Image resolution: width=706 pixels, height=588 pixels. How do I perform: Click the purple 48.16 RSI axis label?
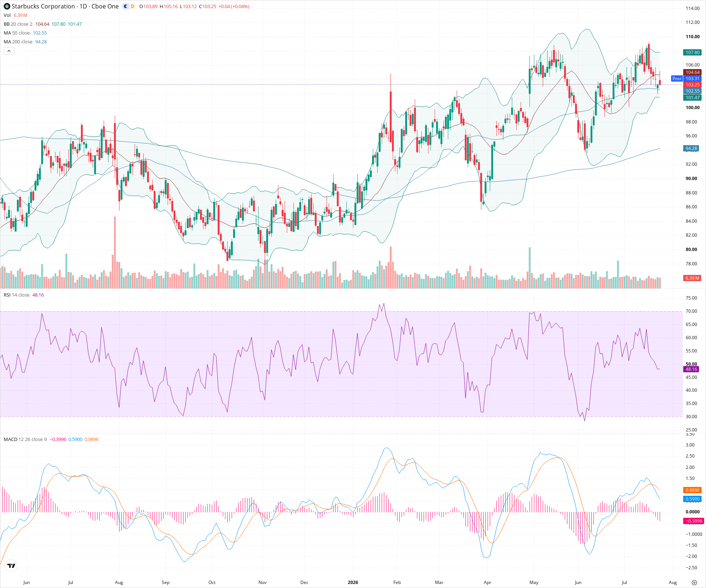pos(691,369)
